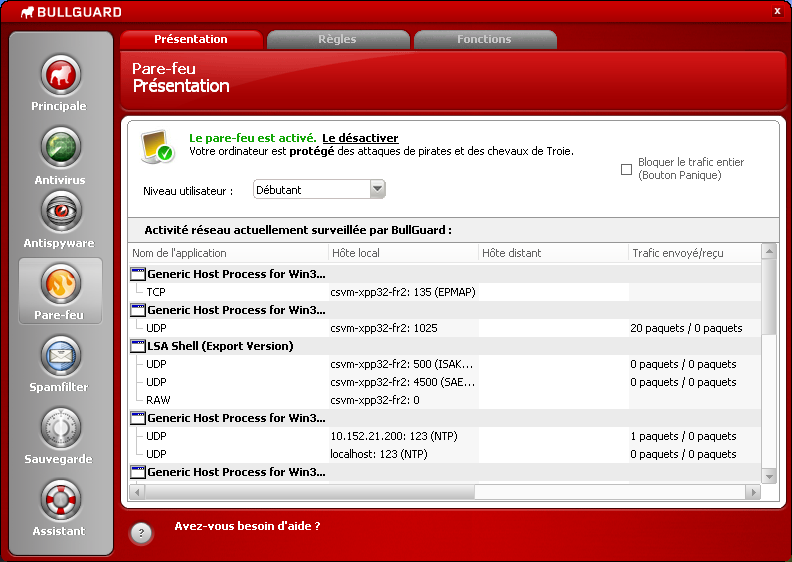This screenshot has width=792, height=562.
Task: Click the Hôte local column header
Action: [403, 253]
